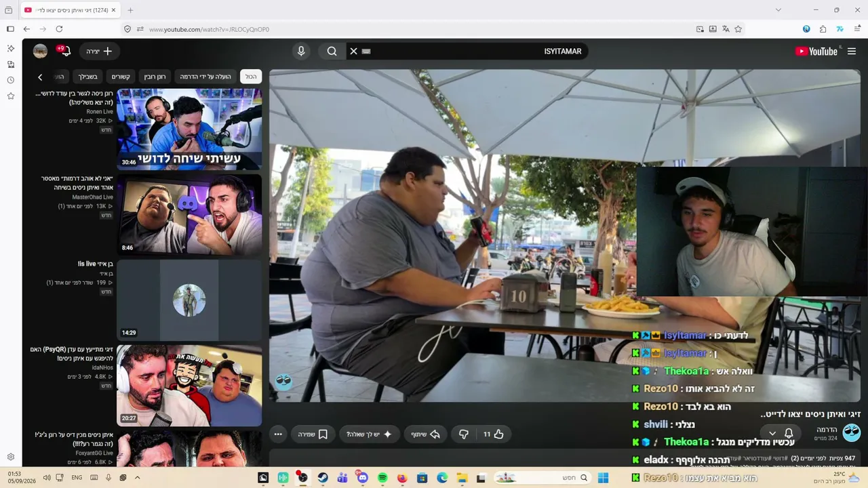The height and width of the screenshot is (488, 868).
Task: Open sidebar settings gear
Action: 10,457
